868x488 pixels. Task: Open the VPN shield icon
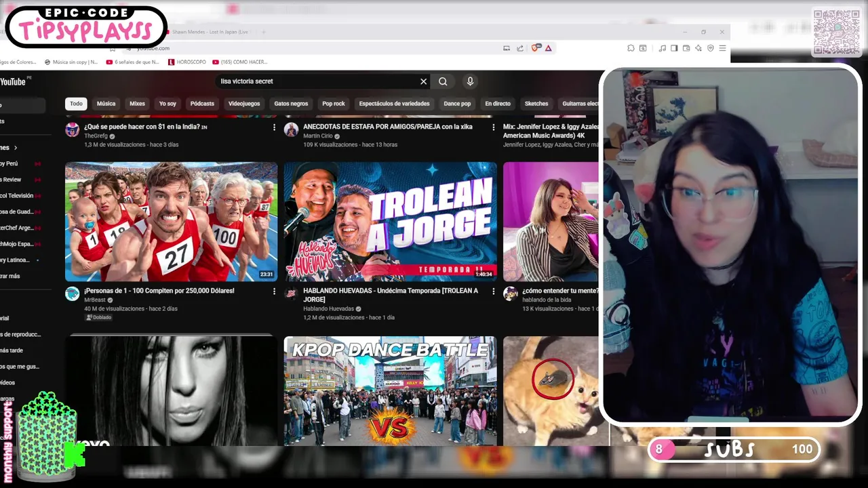point(711,48)
